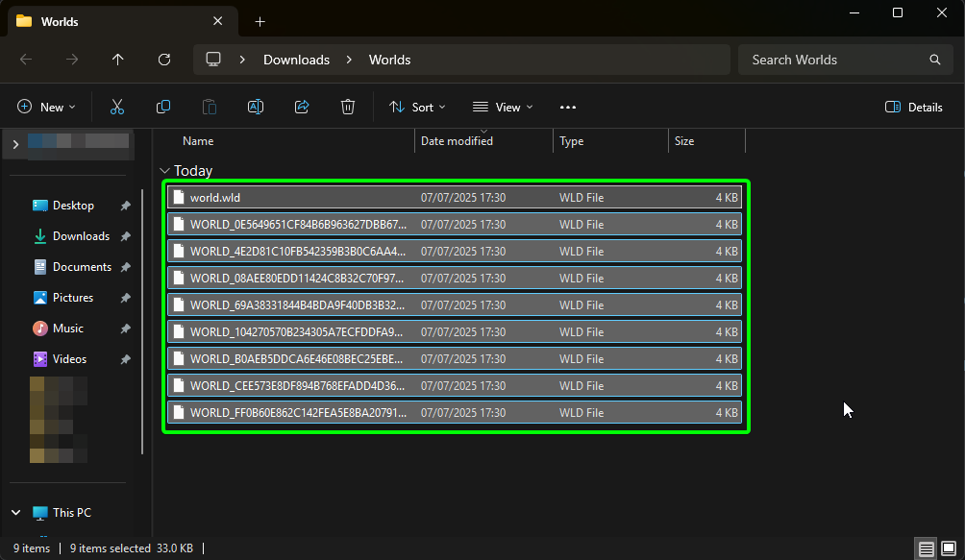This screenshot has width=965, height=560.
Task: Expand the blurred top navigation item
Action: [16, 144]
